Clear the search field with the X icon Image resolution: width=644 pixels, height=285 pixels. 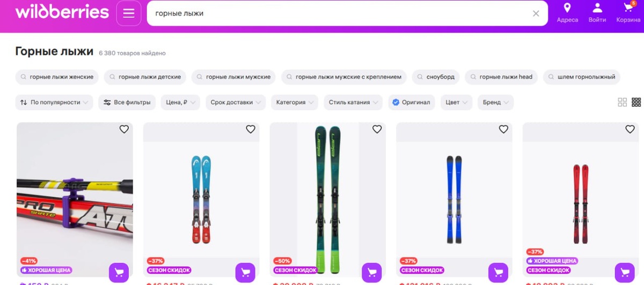536,13
